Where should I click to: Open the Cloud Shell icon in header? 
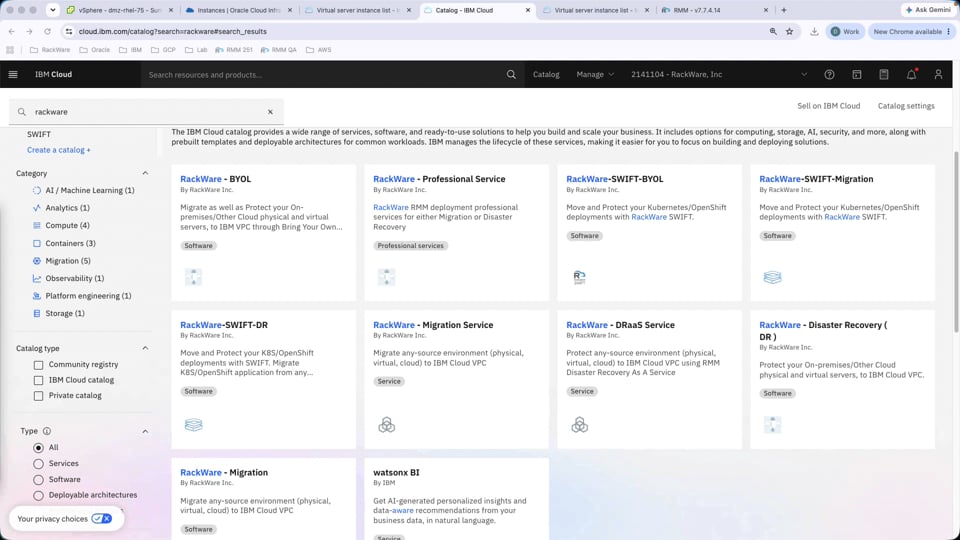857,74
